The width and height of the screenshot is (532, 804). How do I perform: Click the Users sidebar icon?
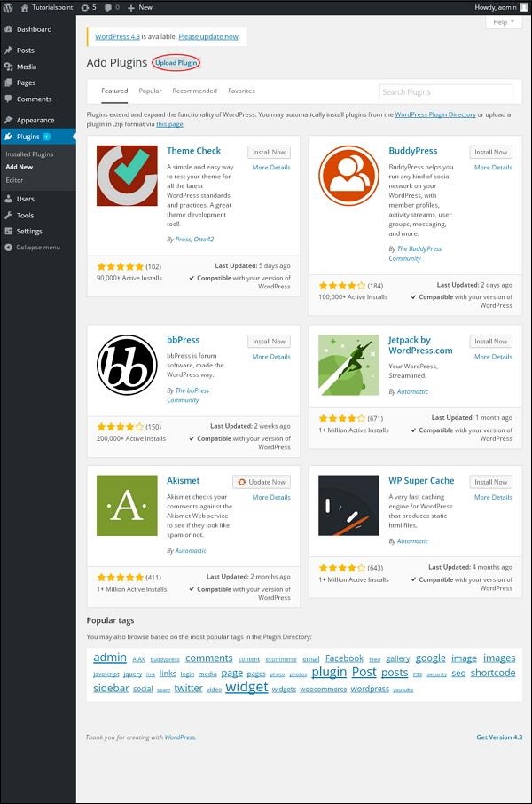[x=11, y=197]
